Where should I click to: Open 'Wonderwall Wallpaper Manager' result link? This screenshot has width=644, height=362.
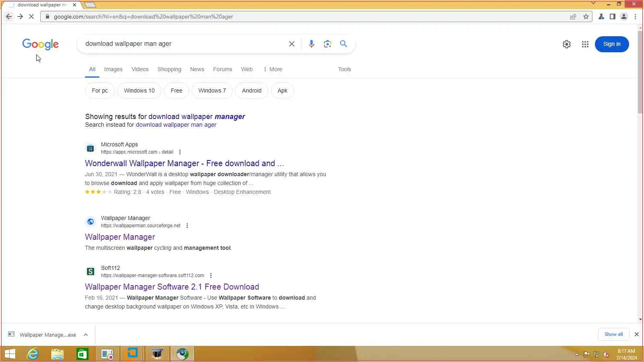coord(184,163)
